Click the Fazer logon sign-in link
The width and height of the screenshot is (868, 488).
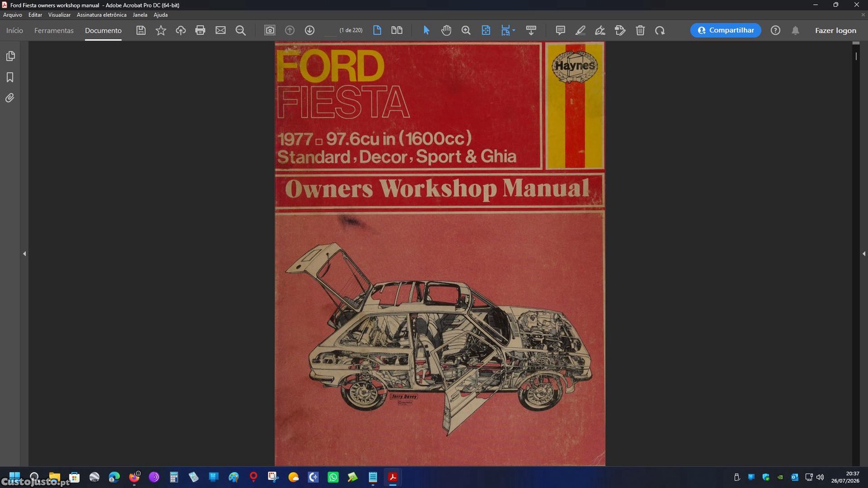pos(836,30)
